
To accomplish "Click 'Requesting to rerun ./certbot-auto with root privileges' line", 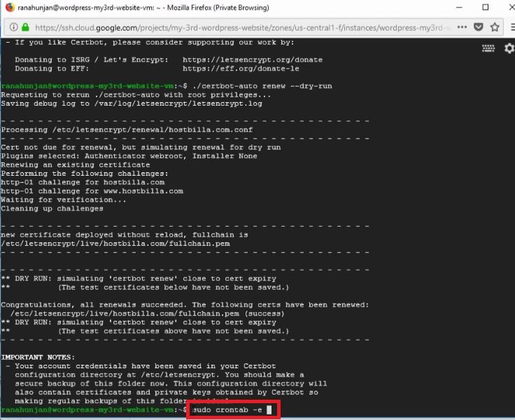I will click(x=136, y=95).
